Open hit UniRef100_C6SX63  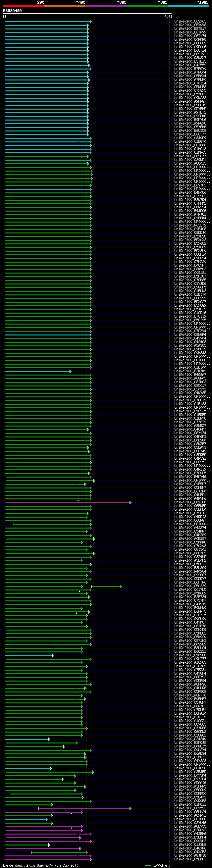(190, 22)
